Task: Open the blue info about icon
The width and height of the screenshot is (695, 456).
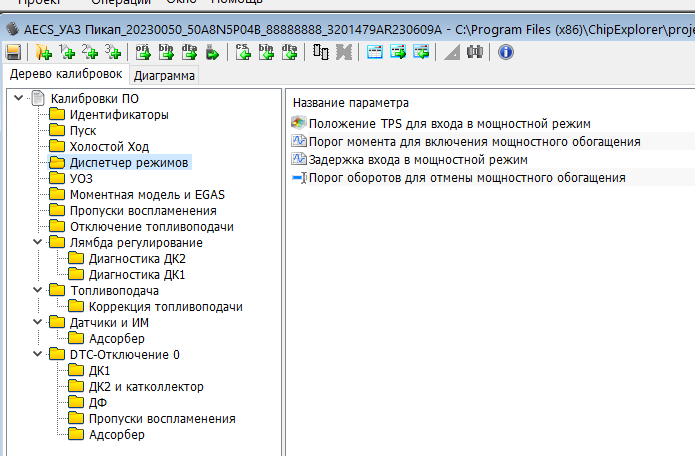Action: coord(505,52)
